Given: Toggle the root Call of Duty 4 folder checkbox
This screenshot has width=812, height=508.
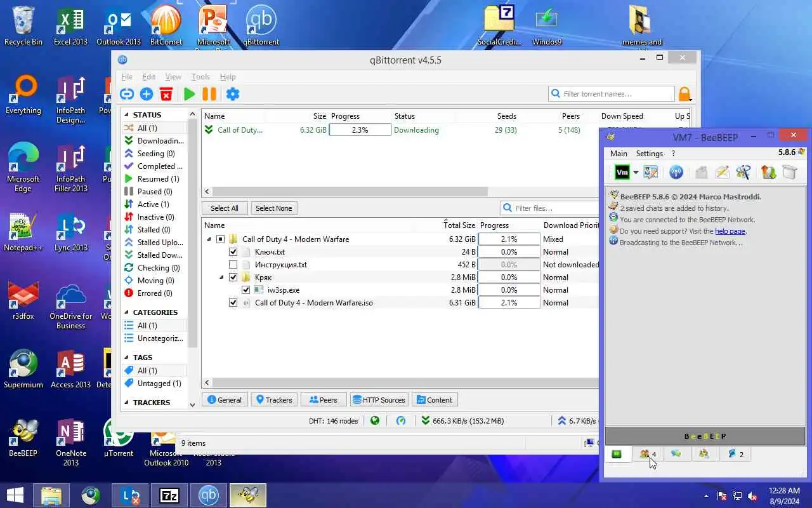Looking at the screenshot, I should [220, 239].
